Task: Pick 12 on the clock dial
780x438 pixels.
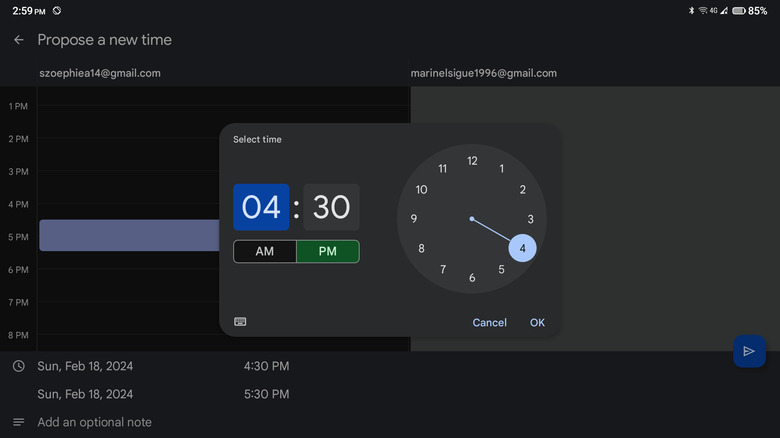Action: click(x=472, y=161)
